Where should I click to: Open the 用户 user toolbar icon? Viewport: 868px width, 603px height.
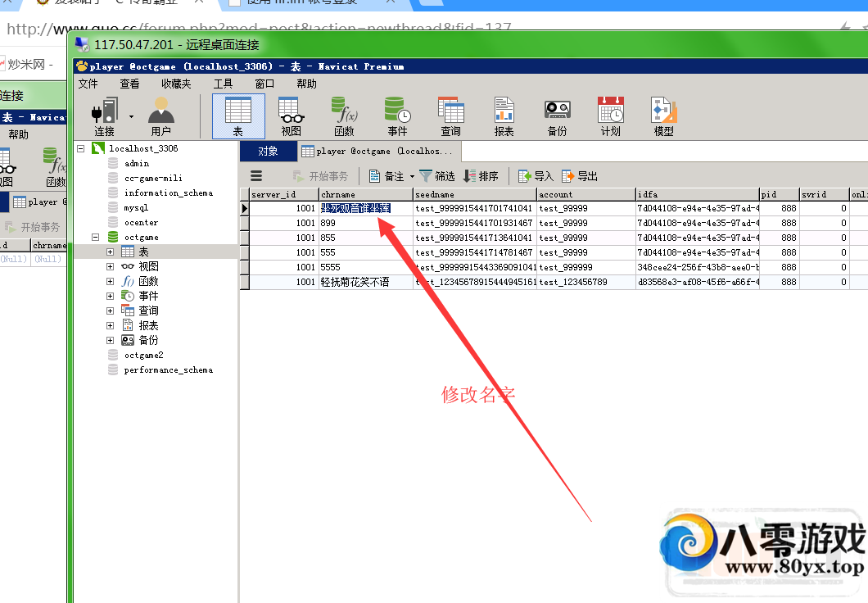161,116
